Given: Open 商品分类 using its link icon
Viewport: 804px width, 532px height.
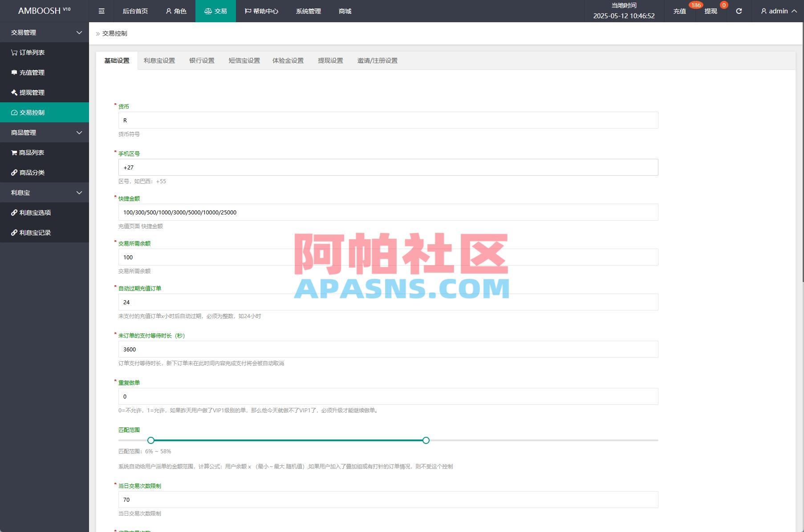Looking at the screenshot, I should pyautogui.click(x=13, y=173).
